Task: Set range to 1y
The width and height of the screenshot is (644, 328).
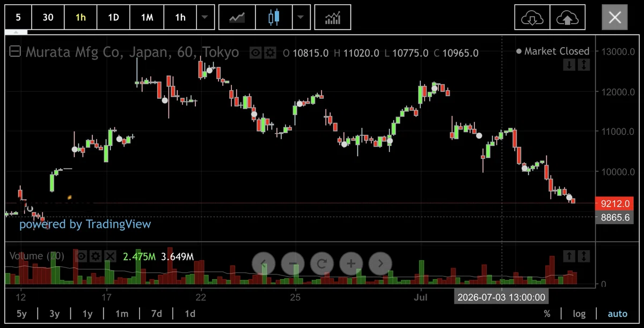Action: coord(87,314)
